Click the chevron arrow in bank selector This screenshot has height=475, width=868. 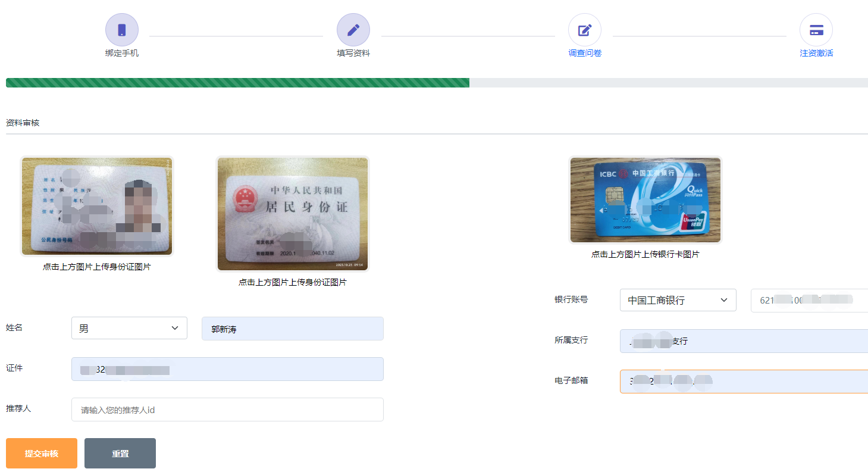[724, 300]
